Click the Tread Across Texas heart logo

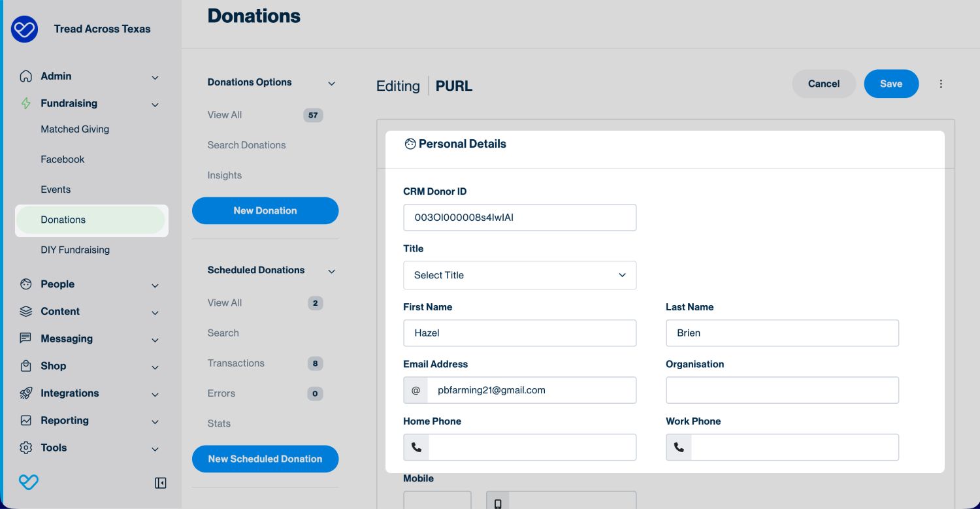coord(25,29)
